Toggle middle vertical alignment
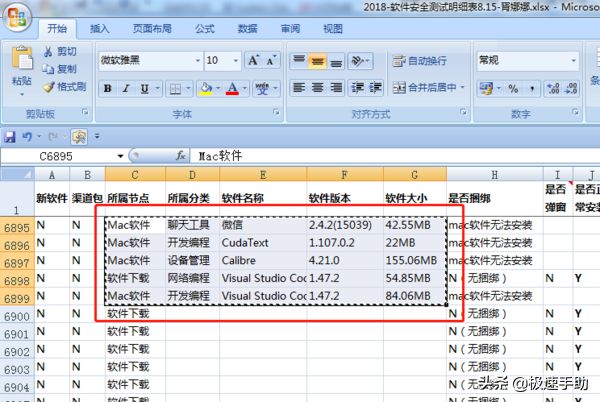The image size is (600, 402). click(x=317, y=60)
